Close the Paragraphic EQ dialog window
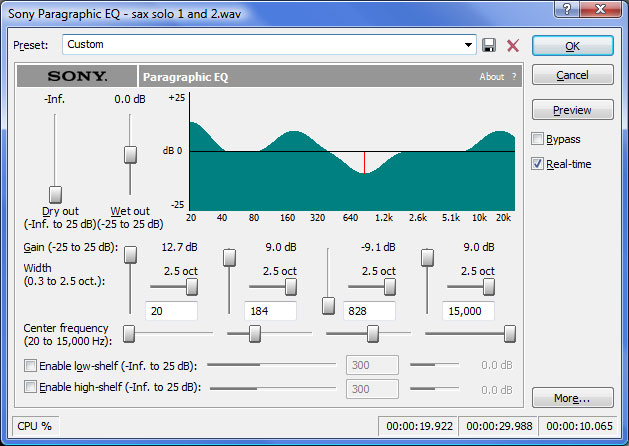Screen dimensions: 629x446 point(600,9)
